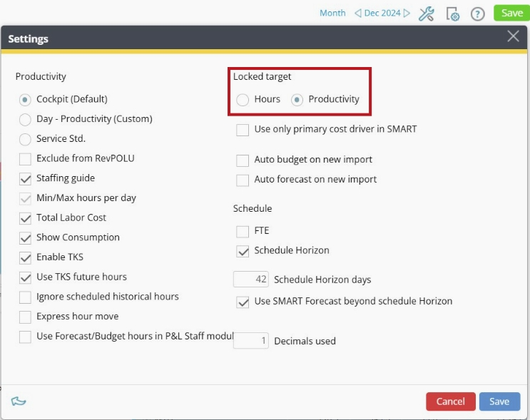Click the Month view link

coord(332,13)
